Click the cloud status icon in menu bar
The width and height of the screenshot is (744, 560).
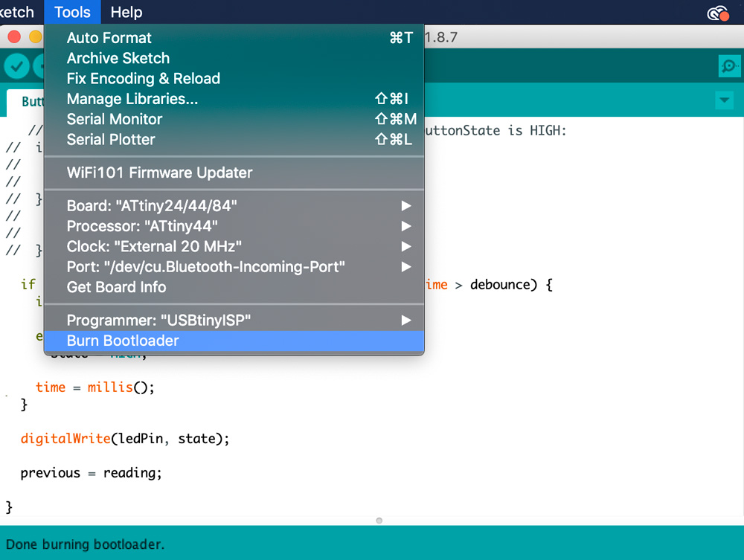click(718, 13)
